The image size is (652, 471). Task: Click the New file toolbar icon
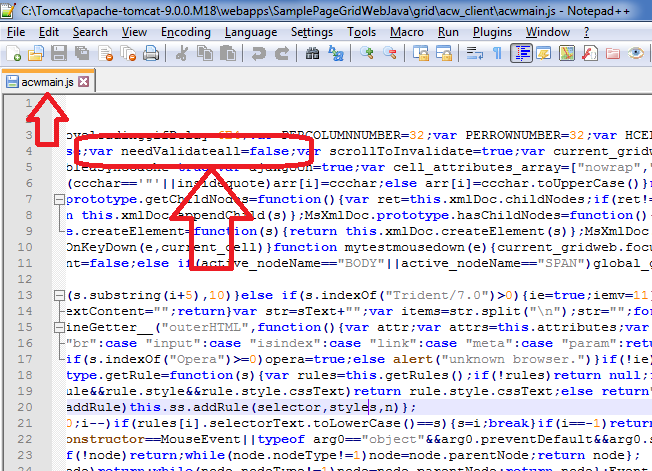point(13,53)
